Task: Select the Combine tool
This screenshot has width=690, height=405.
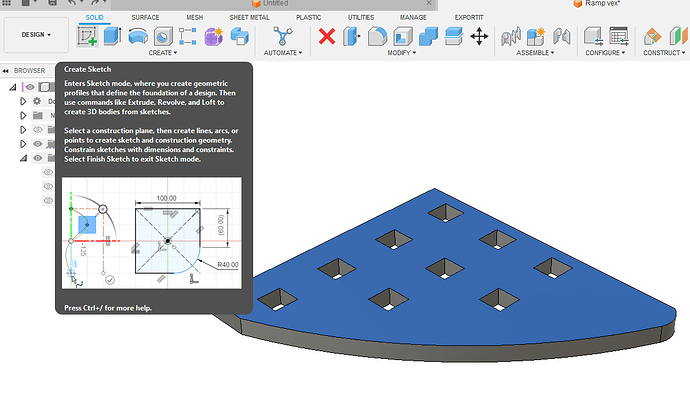Action: (x=428, y=37)
